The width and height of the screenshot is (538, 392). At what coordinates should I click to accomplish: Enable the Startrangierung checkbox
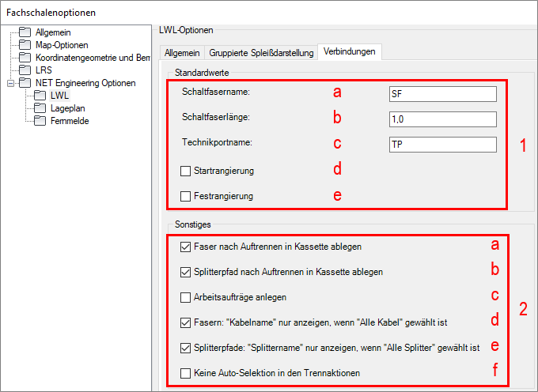(186, 171)
